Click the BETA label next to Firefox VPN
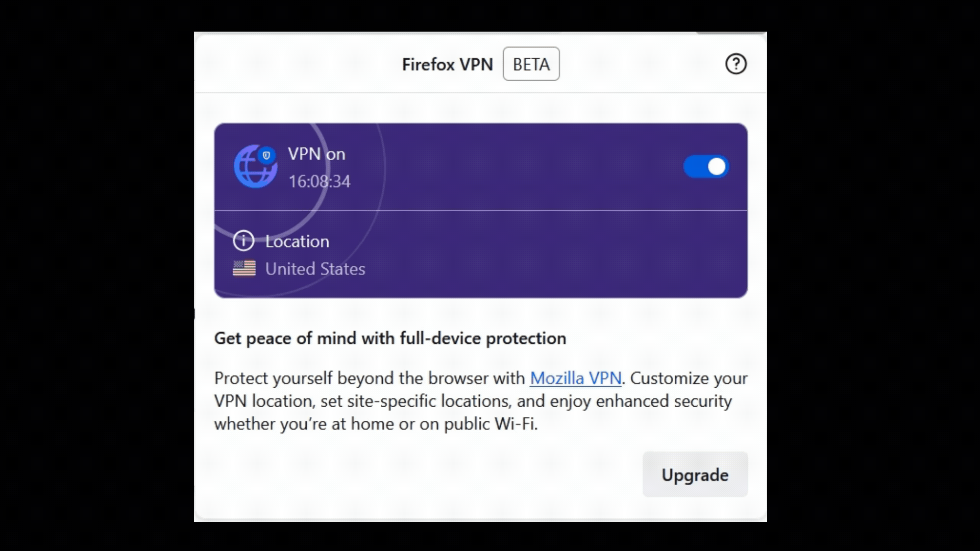The image size is (980, 551). [x=531, y=64]
